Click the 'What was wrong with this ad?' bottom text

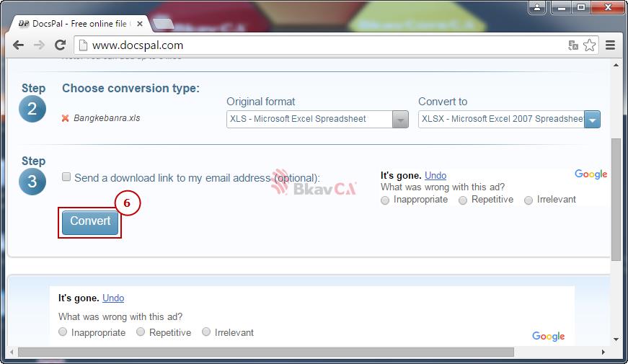point(120,316)
